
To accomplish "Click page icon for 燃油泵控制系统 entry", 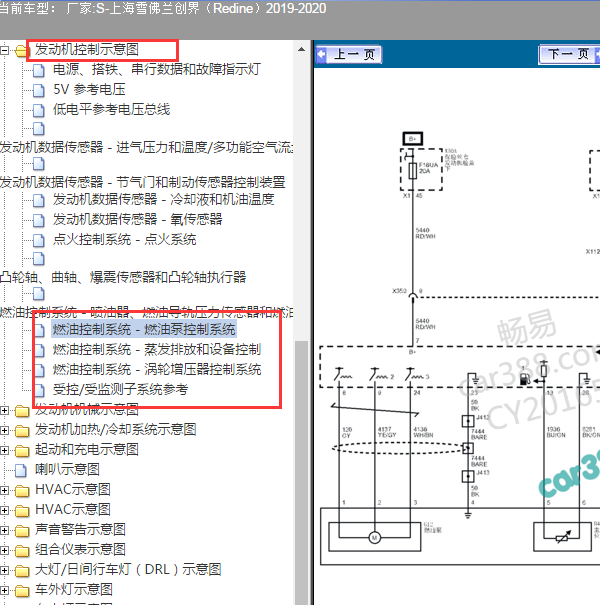I will (x=39, y=330).
